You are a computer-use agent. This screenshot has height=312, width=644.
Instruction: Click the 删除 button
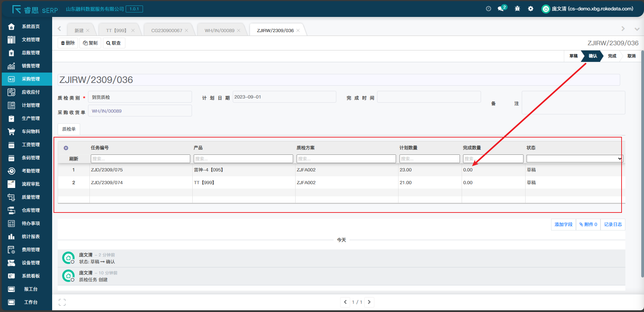pos(68,43)
